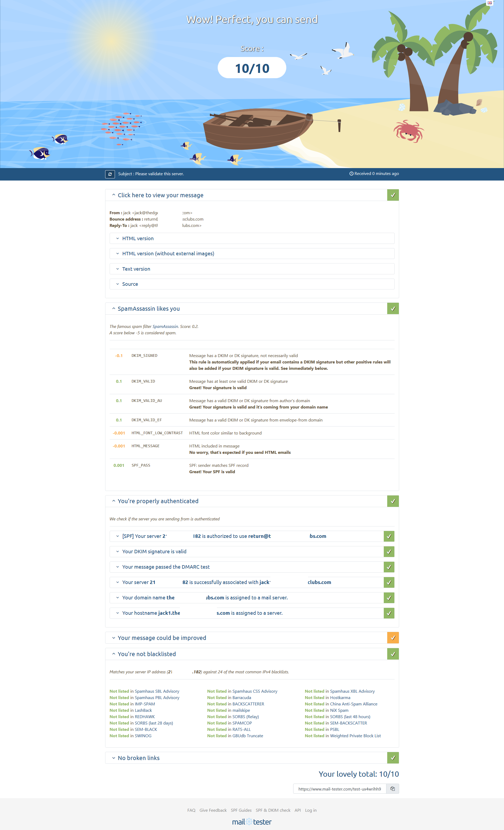Click green check on domain name row

[x=389, y=598]
